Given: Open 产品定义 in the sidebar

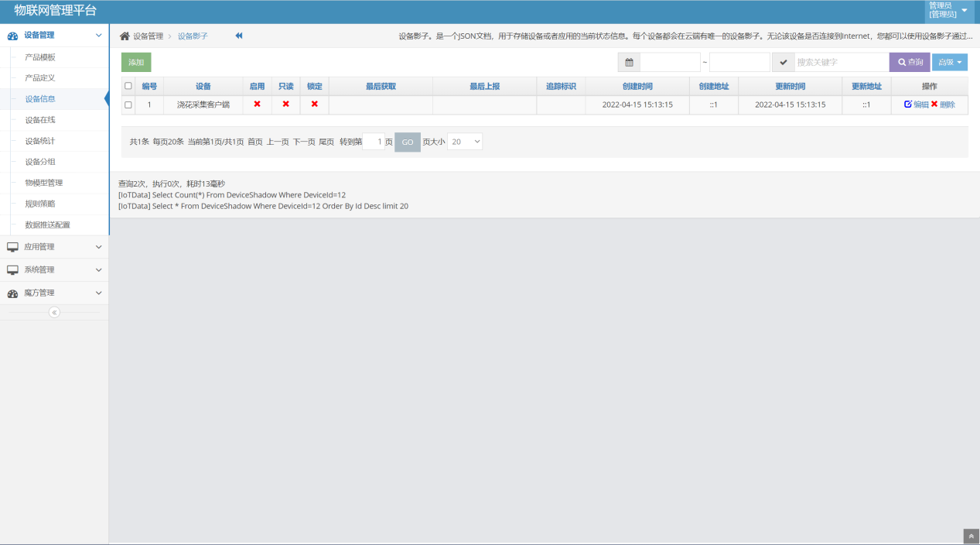Looking at the screenshot, I should 40,78.
